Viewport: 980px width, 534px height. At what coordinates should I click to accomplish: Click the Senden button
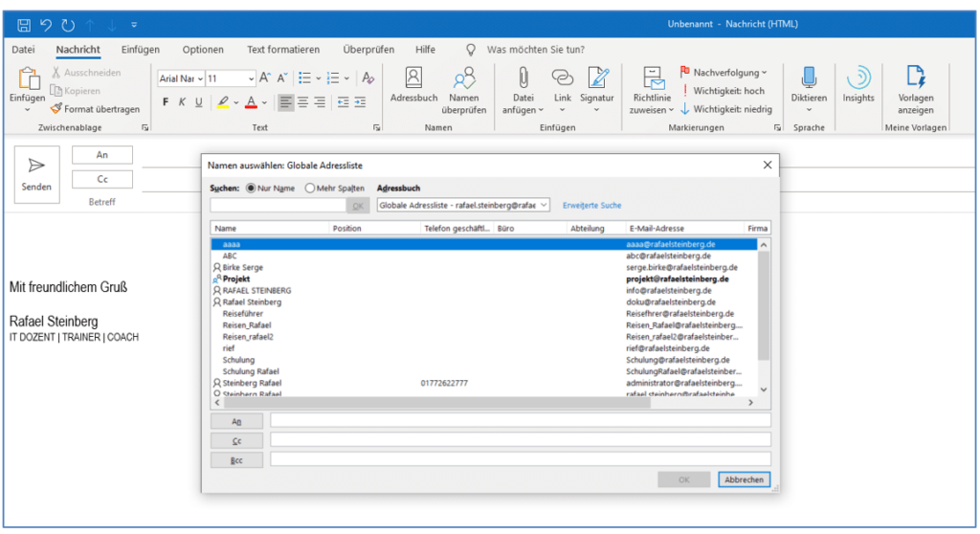[x=37, y=174]
